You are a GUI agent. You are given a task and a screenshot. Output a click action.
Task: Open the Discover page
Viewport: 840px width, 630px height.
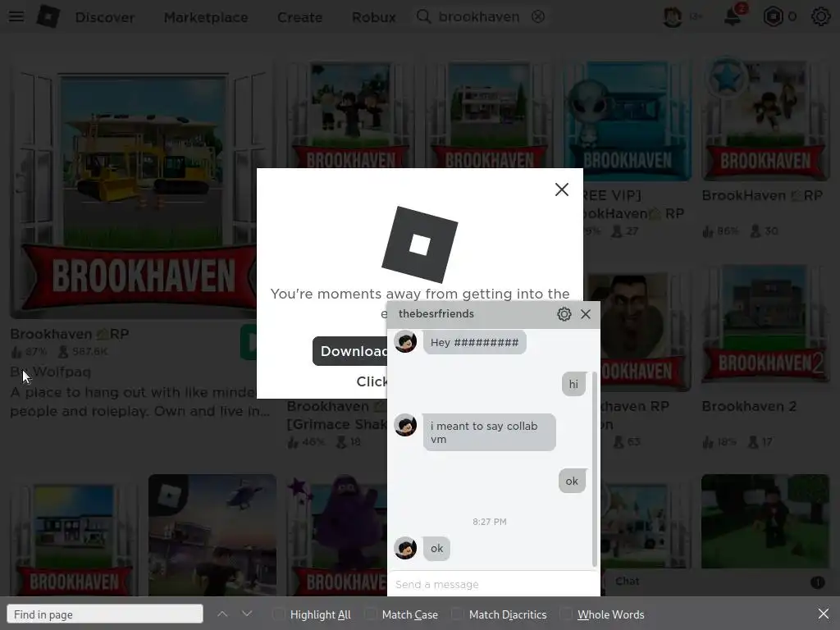pyautogui.click(x=104, y=17)
